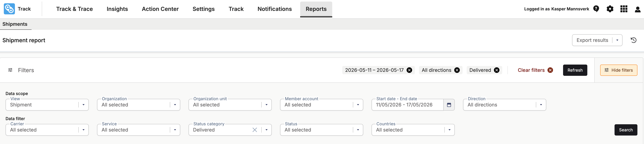Click the Shipment report heading
The image size is (644, 144).
coord(24,40)
